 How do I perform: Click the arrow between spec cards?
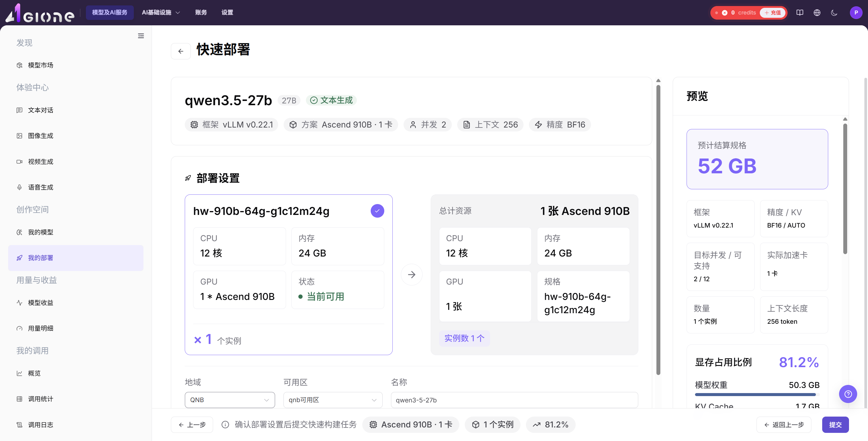click(x=411, y=275)
